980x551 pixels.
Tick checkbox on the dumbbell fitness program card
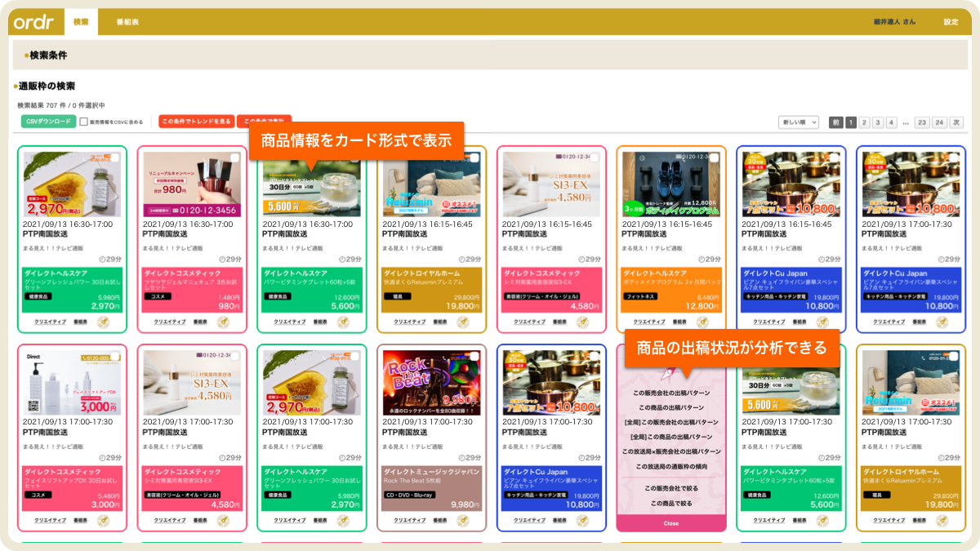click(x=714, y=158)
